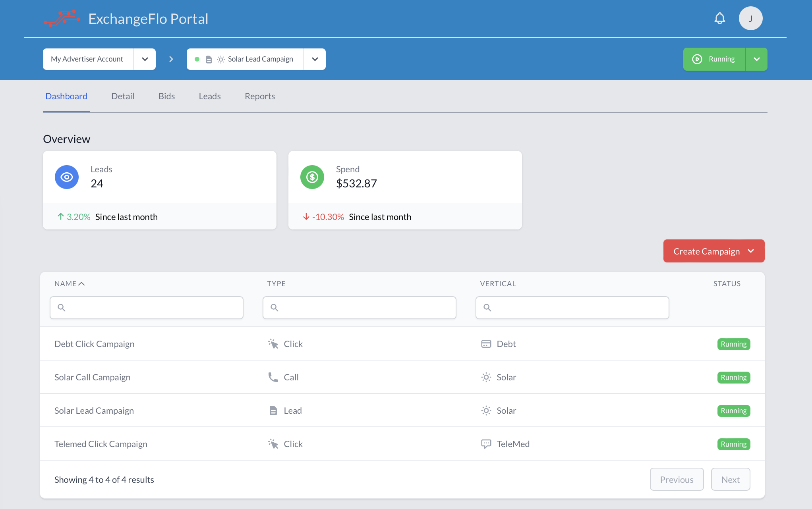Click the Spend dollar icon
The image size is (812, 509).
pyautogui.click(x=312, y=177)
